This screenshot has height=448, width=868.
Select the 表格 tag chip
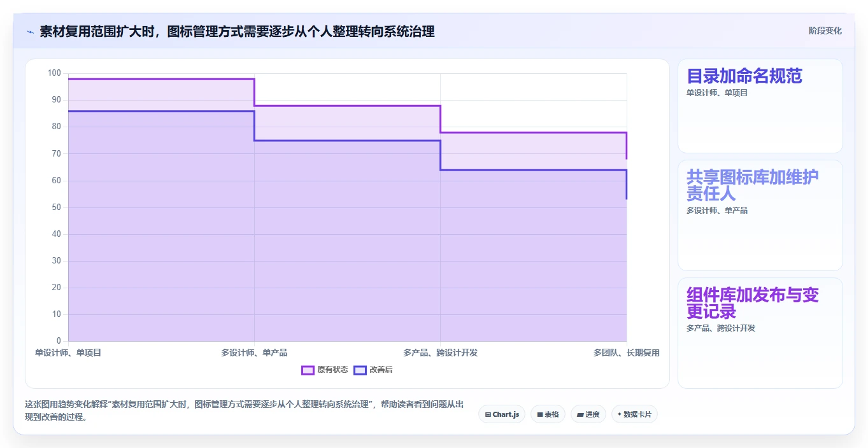pyautogui.click(x=548, y=414)
